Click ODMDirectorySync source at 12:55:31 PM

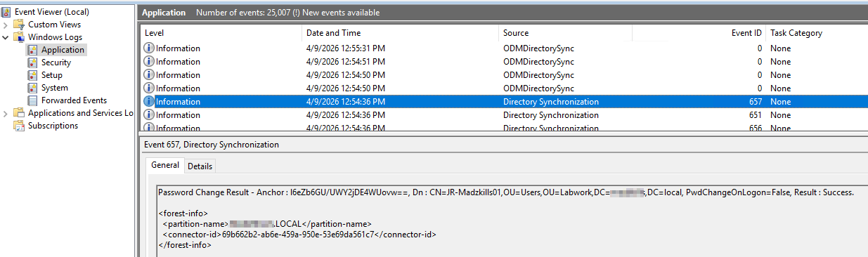538,48
